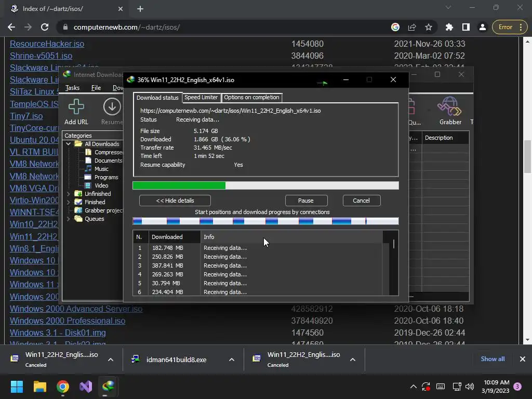
Task: Open Visual Studio from taskbar
Action: coord(86,386)
